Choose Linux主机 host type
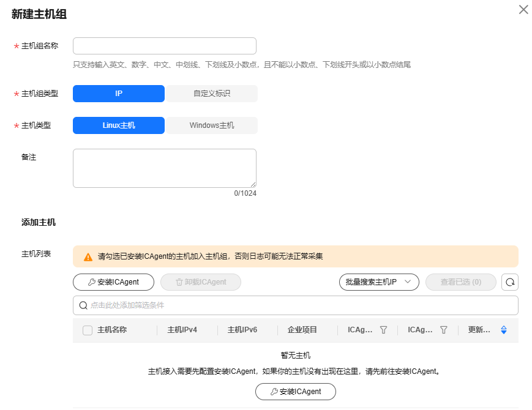This screenshot has width=532, height=410. pyautogui.click(x=119, y=125)
